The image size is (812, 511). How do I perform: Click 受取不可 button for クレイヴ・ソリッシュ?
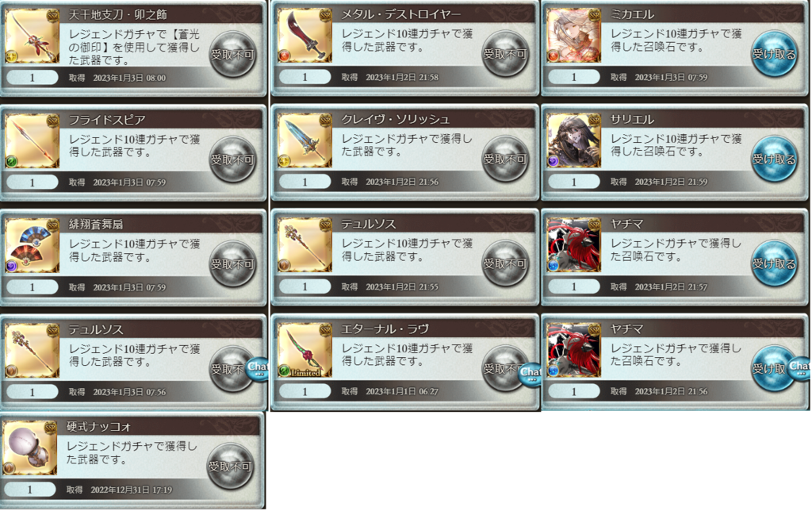(x=504, y=159)
